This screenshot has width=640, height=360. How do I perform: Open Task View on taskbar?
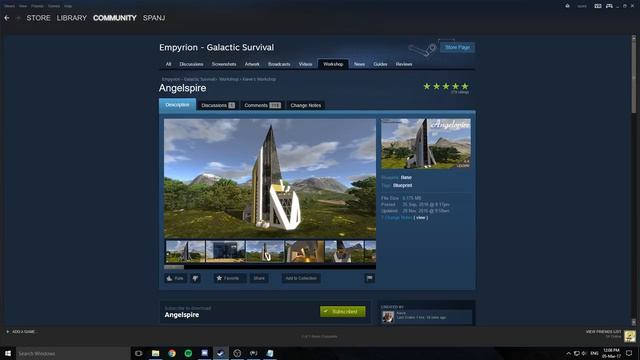coord(139,353)
